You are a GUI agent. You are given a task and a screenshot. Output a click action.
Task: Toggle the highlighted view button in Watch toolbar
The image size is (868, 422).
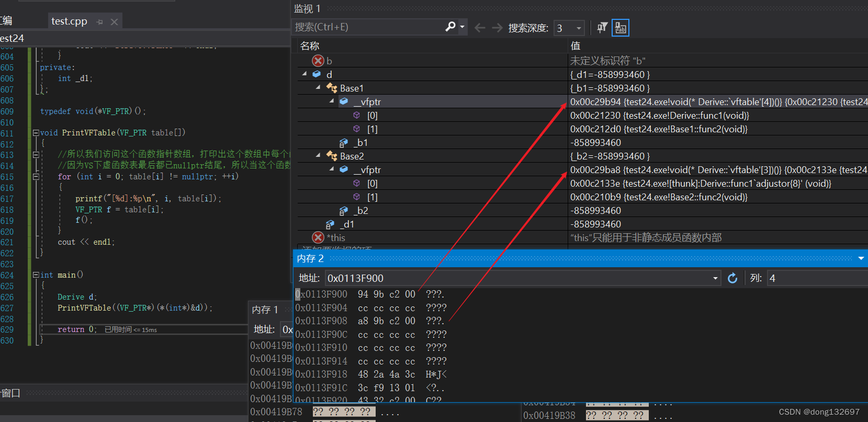[x=621, y=28]
